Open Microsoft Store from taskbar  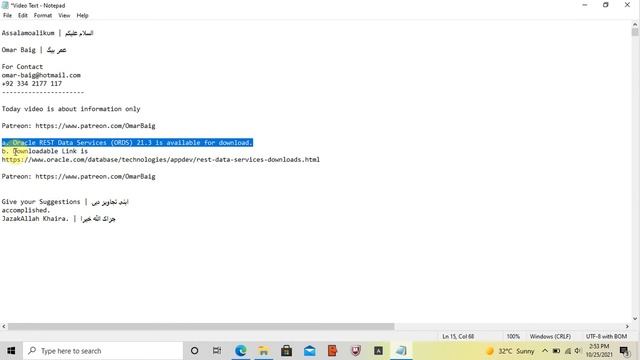click(x=287, y=351)
